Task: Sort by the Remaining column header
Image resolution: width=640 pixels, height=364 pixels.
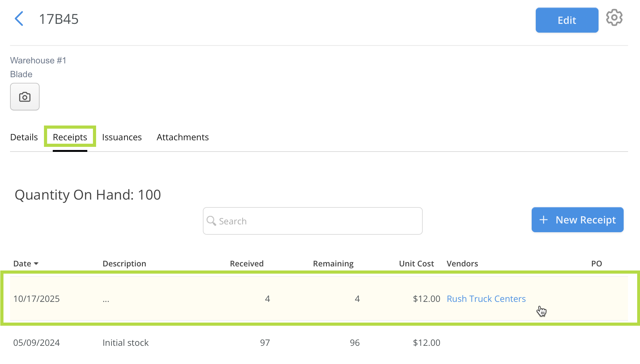Action: tap(333, 264)
